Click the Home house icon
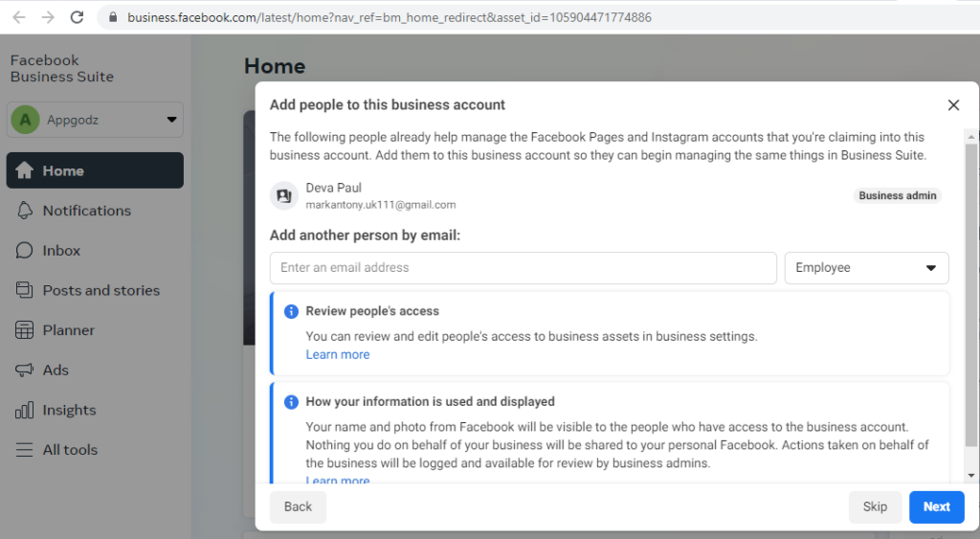 [x=24, y=170]
